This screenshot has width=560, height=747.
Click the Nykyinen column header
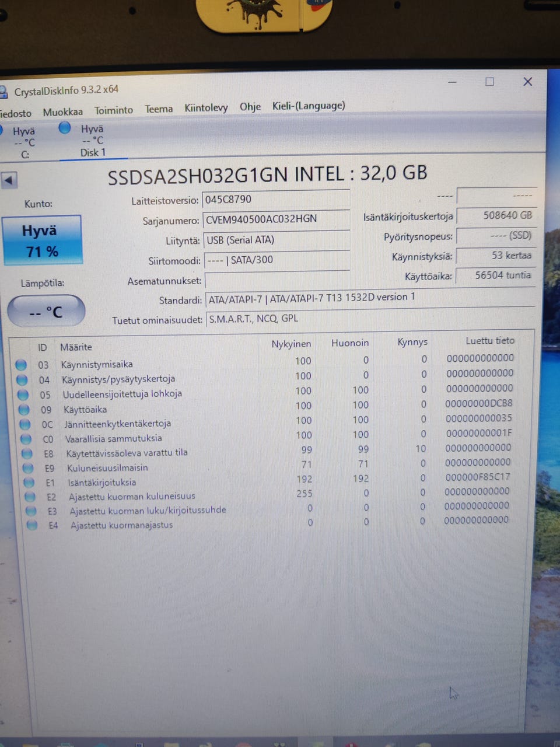pyautogui.click(x=291, y=344)
